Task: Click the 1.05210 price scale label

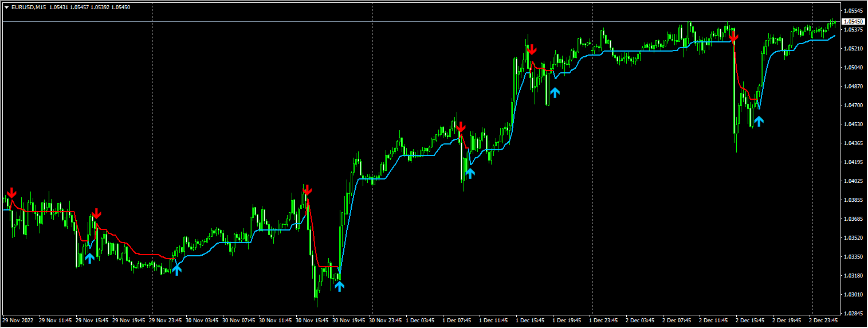Action: (854, 49)
